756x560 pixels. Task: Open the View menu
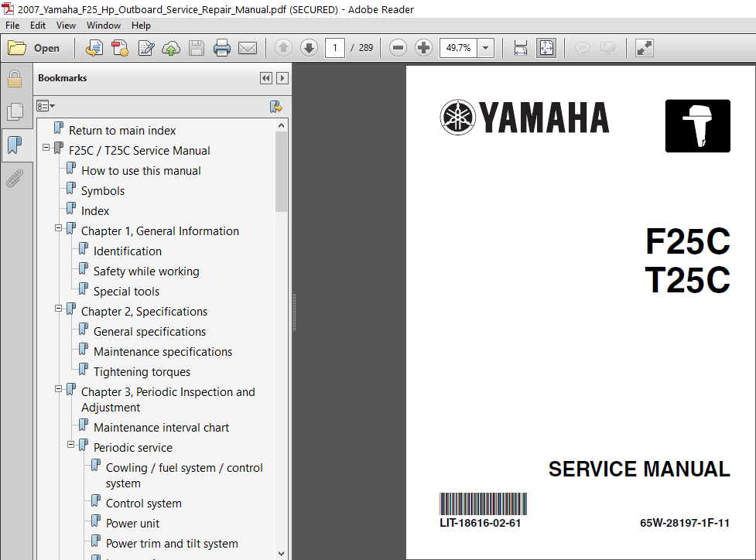coord(66,26)
